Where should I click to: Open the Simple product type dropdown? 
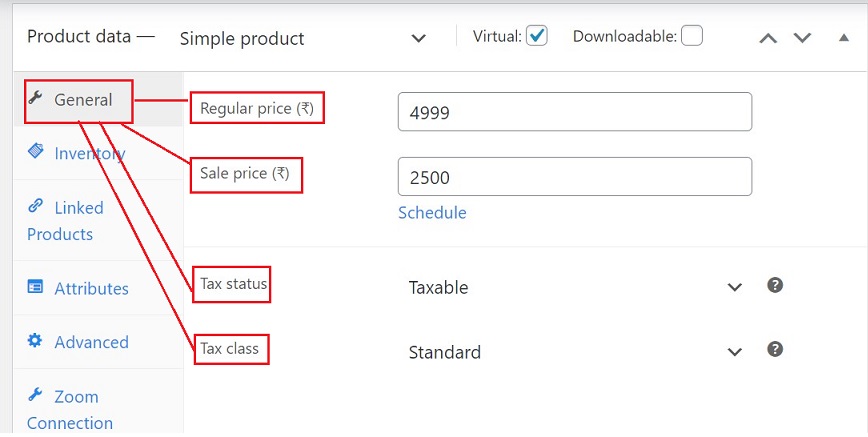(304, 38)
